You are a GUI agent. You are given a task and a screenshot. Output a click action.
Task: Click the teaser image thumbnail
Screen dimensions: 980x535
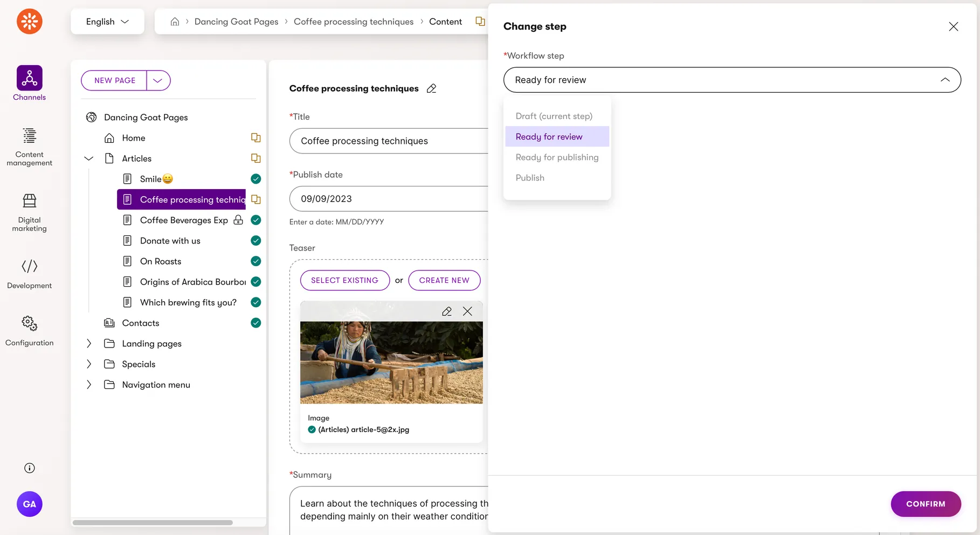391,363
